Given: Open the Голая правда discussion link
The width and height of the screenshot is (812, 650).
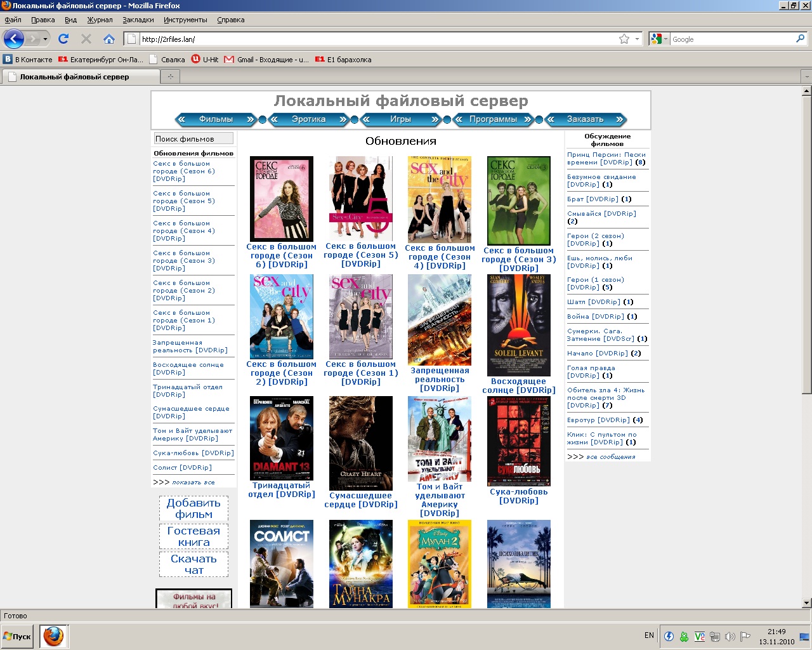Looking at the screenshot, I should 591,372.
